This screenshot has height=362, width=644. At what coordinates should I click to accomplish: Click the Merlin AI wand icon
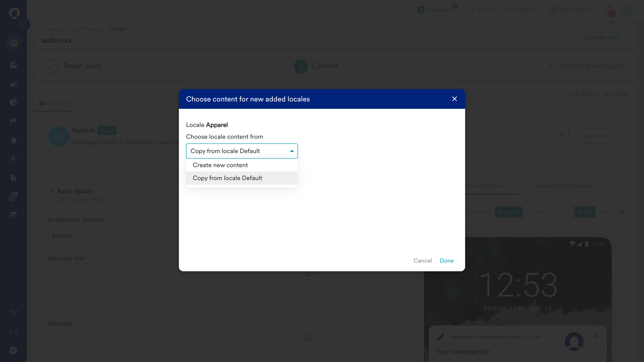[x=59, y=136]
